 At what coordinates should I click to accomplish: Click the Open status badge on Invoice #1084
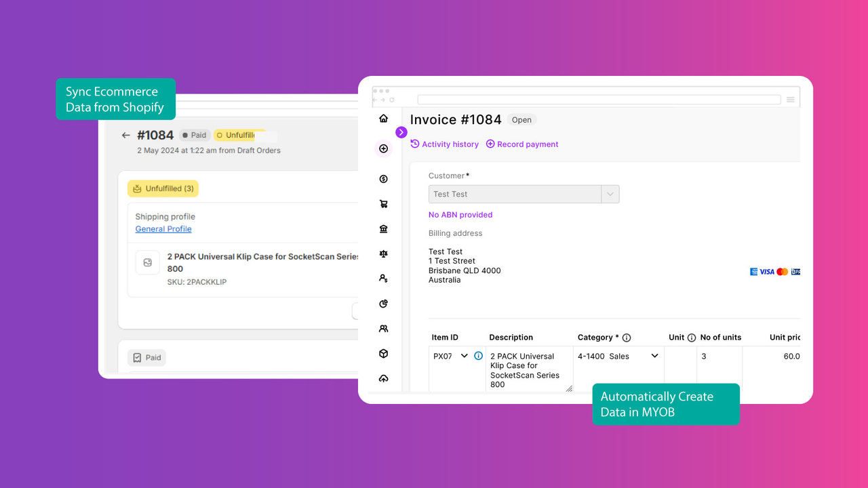click(x=521, y=119)
